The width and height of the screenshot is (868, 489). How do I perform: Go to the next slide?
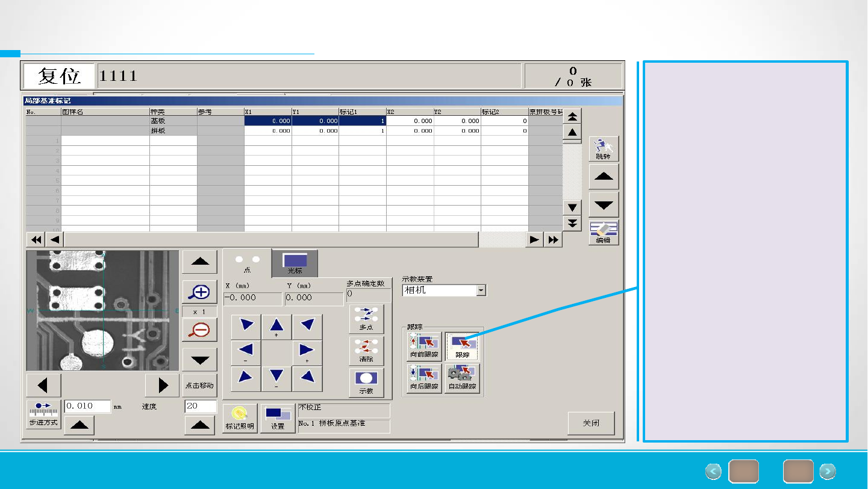click(x=828, y=472)
